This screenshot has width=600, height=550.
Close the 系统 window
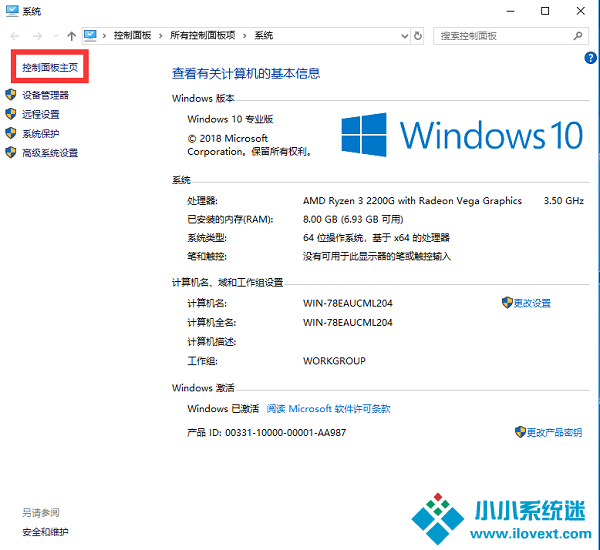580,11
